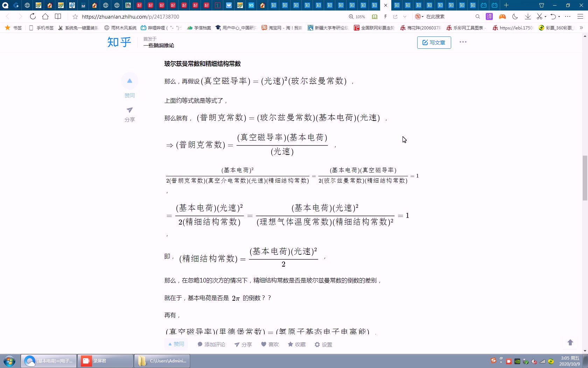Viewport: 588px width, 368px height.
Task: Click the undo closed-tab arrow icon
Action: tap(553, 17)
